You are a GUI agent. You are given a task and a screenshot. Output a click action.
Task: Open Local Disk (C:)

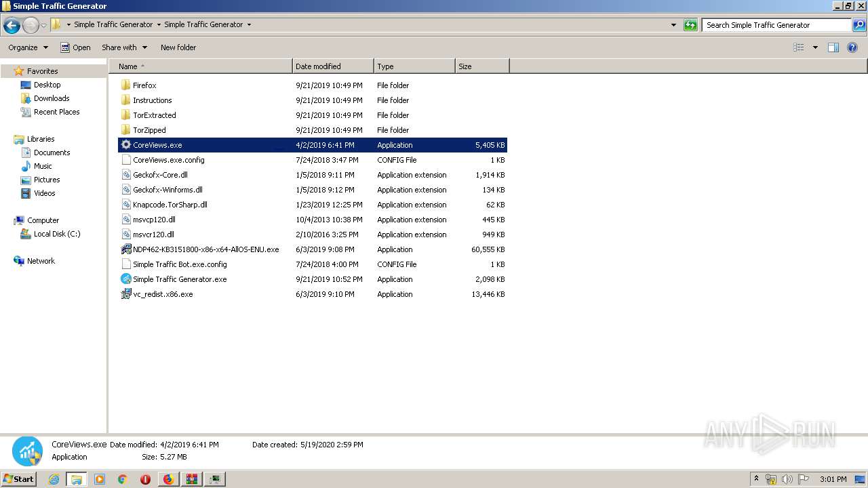click(x=57, y=234)
